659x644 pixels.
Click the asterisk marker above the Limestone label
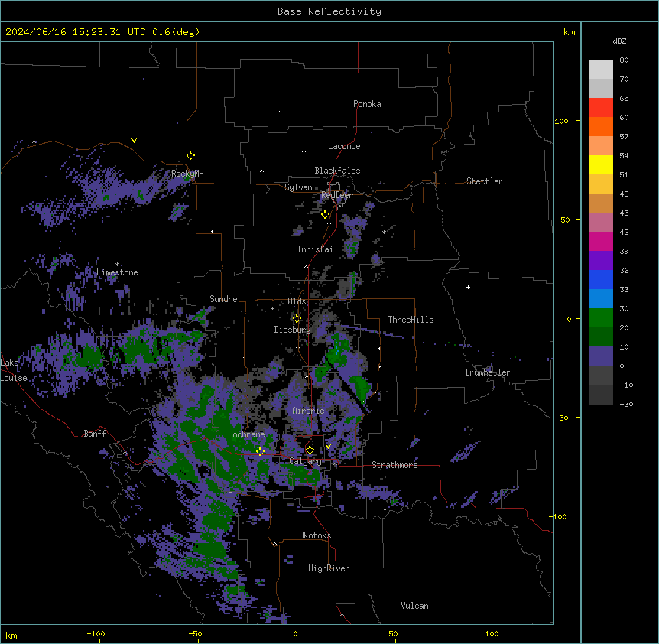click(x=117, y=265)
